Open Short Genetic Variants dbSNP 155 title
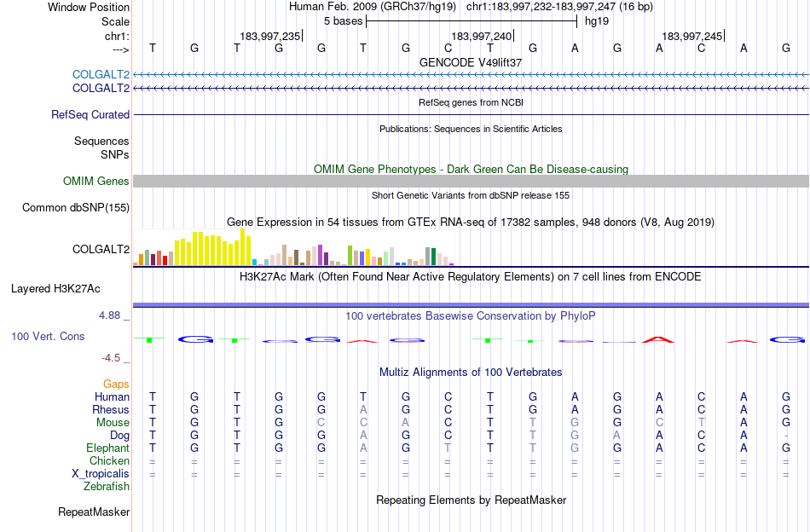The image size is (810, 532). point(471,195)
